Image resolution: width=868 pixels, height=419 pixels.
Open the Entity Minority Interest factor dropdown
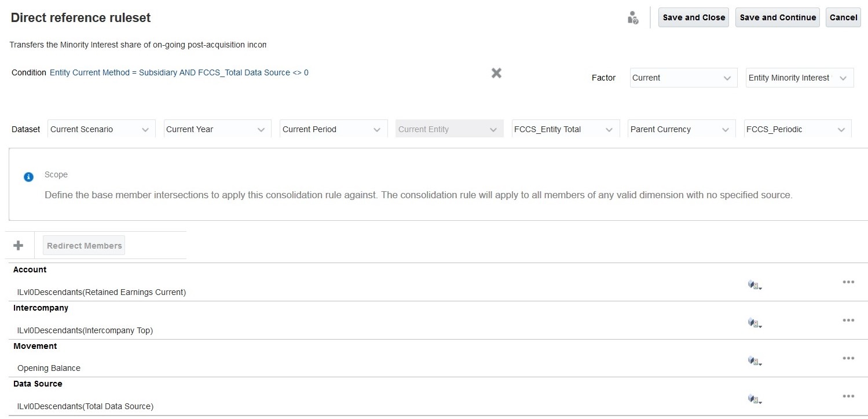pyautogui.click(x=843, y=78)
